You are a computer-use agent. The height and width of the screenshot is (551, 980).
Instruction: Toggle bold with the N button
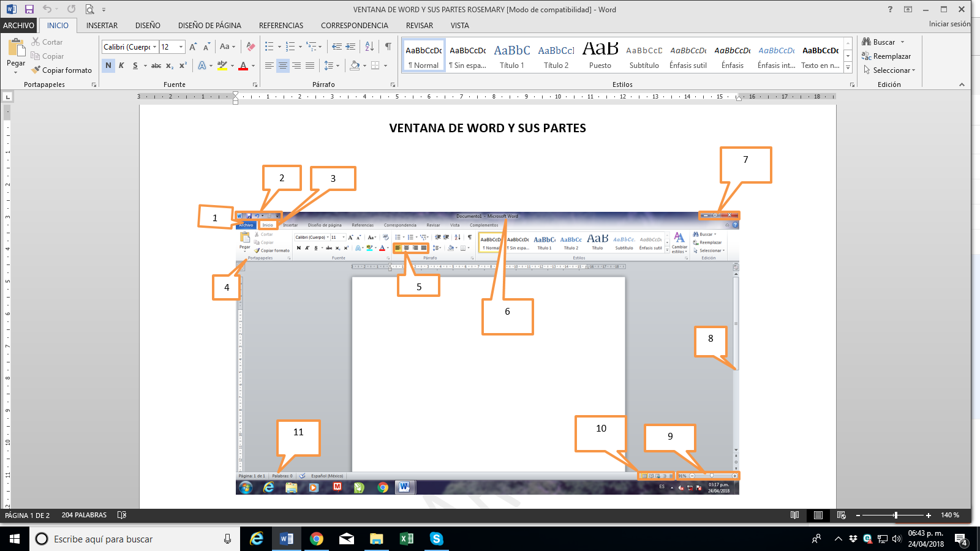pos(108,66)
